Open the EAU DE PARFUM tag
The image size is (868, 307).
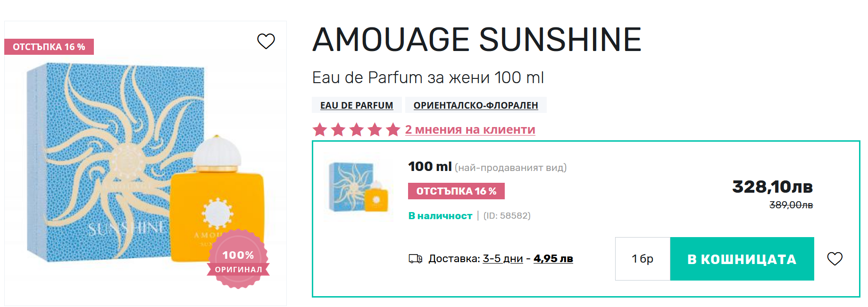(357, 105)
